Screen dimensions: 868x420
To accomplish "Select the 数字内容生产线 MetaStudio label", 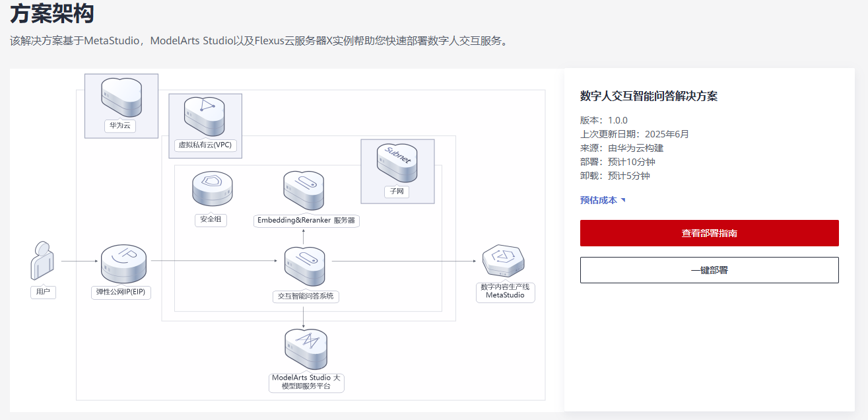I will [506, 292].
